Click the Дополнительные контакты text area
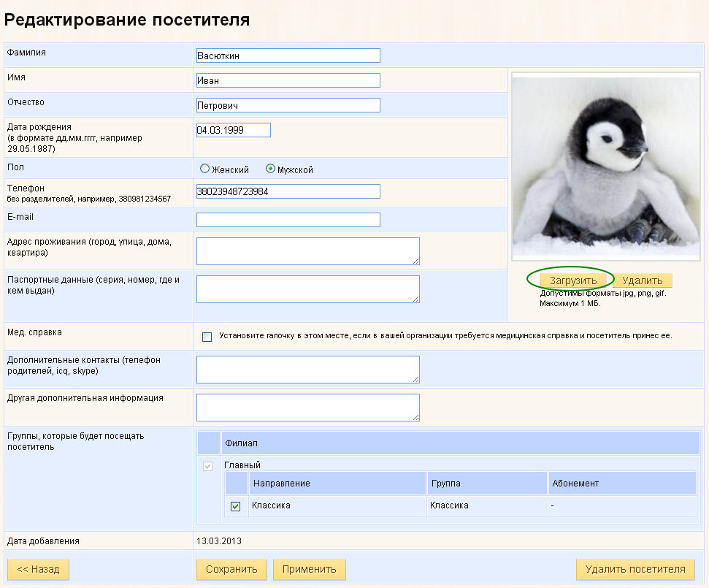The image size is (709, 588). (x=307, y=369)
